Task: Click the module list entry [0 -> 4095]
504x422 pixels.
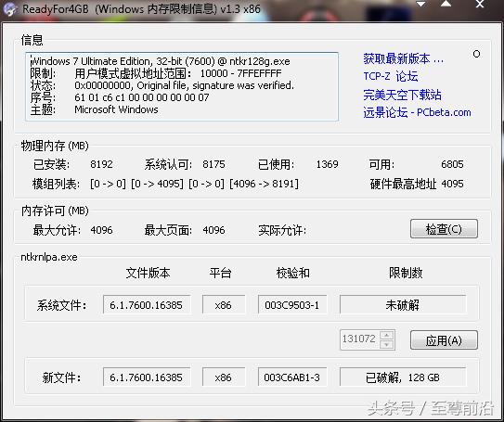Action: (157, 184)
